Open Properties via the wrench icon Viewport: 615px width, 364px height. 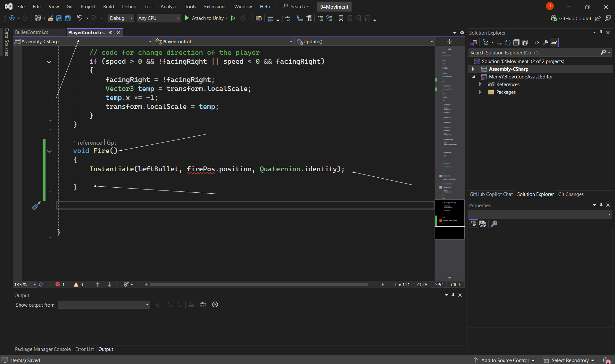[x=545, y=43]
